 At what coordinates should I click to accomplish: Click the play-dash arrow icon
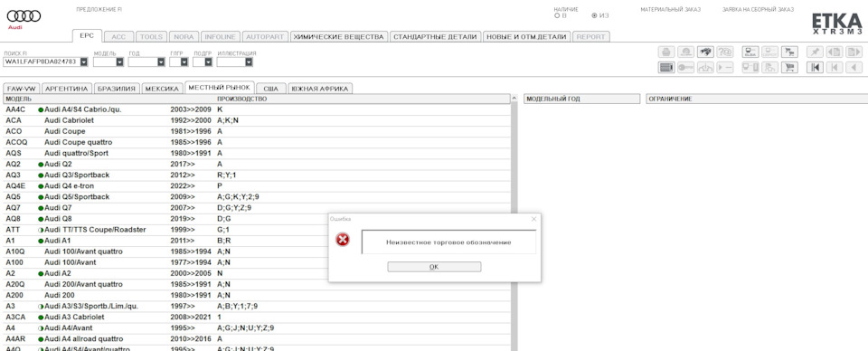[x=724, y=68]
